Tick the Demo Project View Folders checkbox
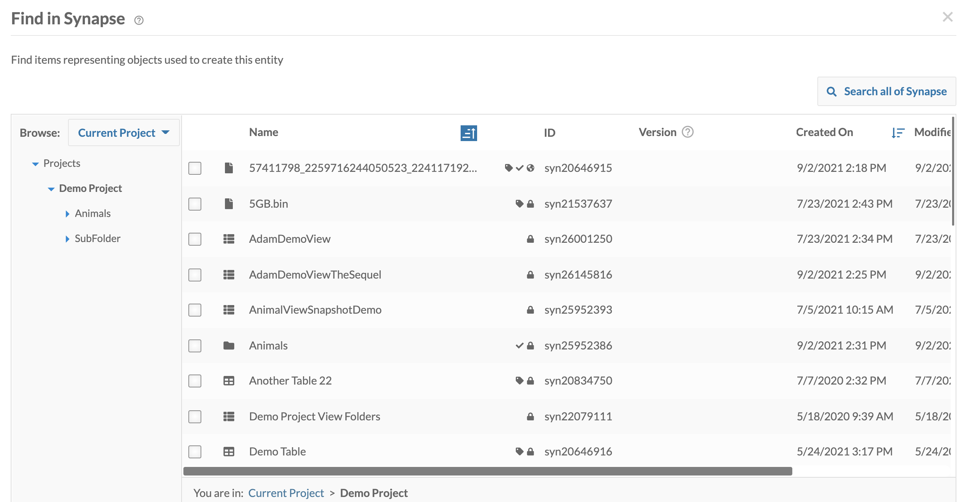 tap(195, 416)
